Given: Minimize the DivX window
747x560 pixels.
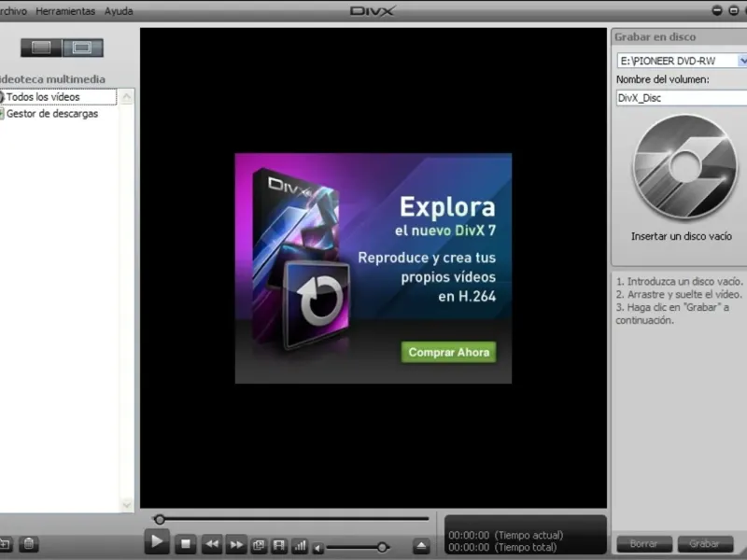Looking at the screenshot, I should point(717,10).
